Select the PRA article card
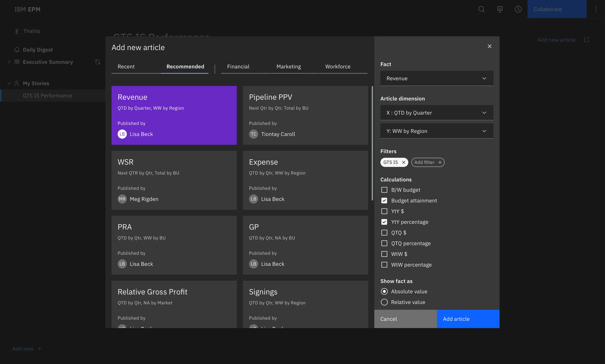 [x=174, y=245]
